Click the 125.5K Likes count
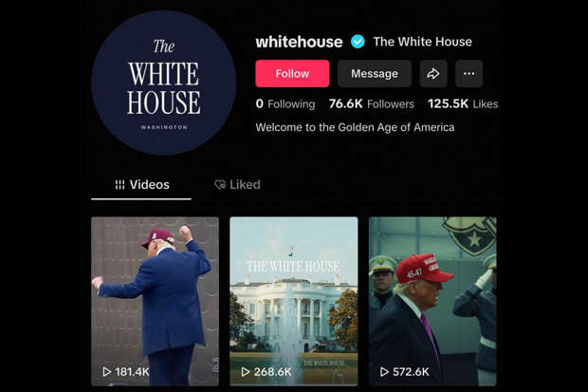This screenshot has width=588, height=392. click(463, 104)
